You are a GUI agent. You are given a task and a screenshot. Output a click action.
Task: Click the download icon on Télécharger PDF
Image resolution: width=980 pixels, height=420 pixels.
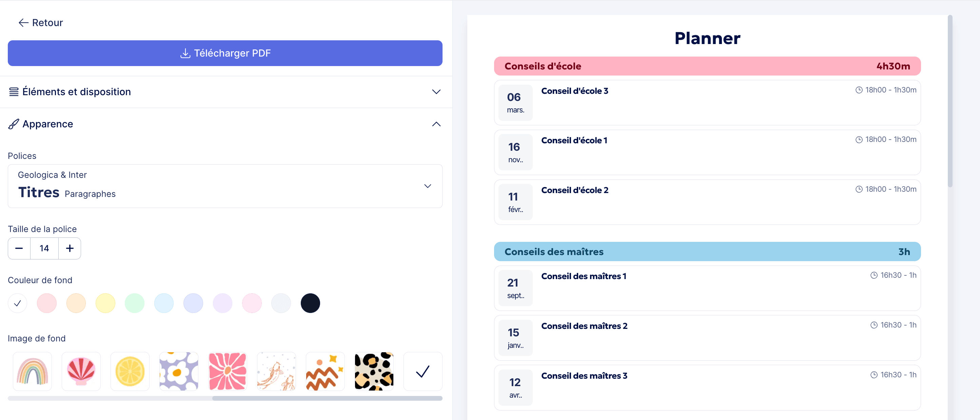point(185,53)
